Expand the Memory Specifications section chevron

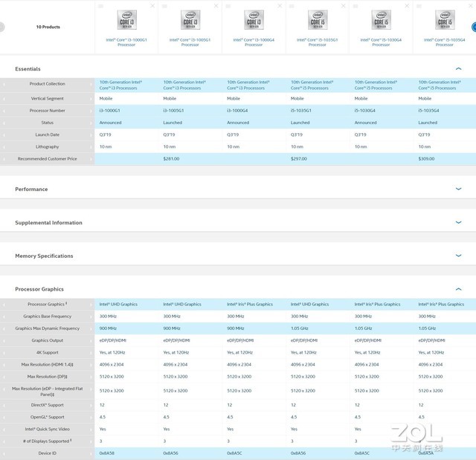pos(458,256)
